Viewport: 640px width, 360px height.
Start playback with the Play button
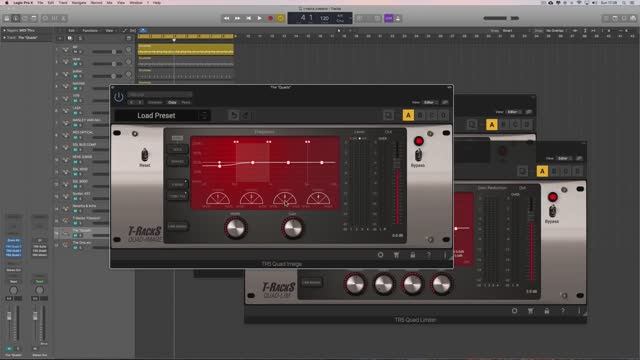tap(259, 18)
